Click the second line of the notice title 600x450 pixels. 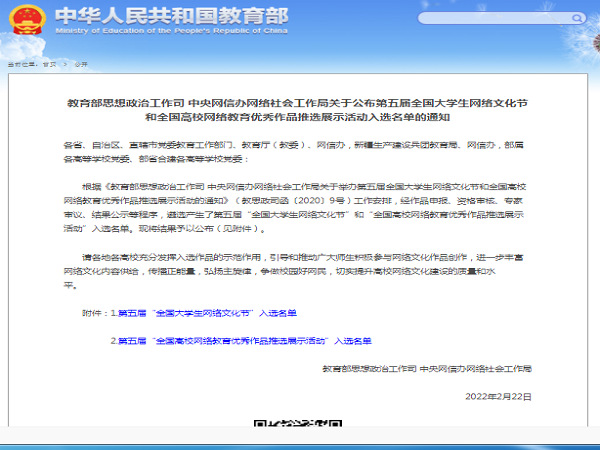tap(300, 116)
